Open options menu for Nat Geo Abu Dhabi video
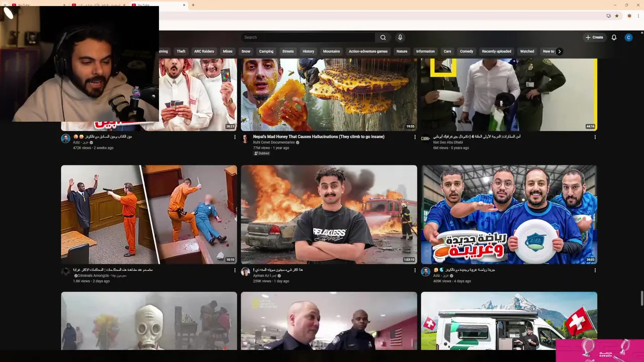The width and height of the screenshot is (644, 362). click(x=595, y=137)
